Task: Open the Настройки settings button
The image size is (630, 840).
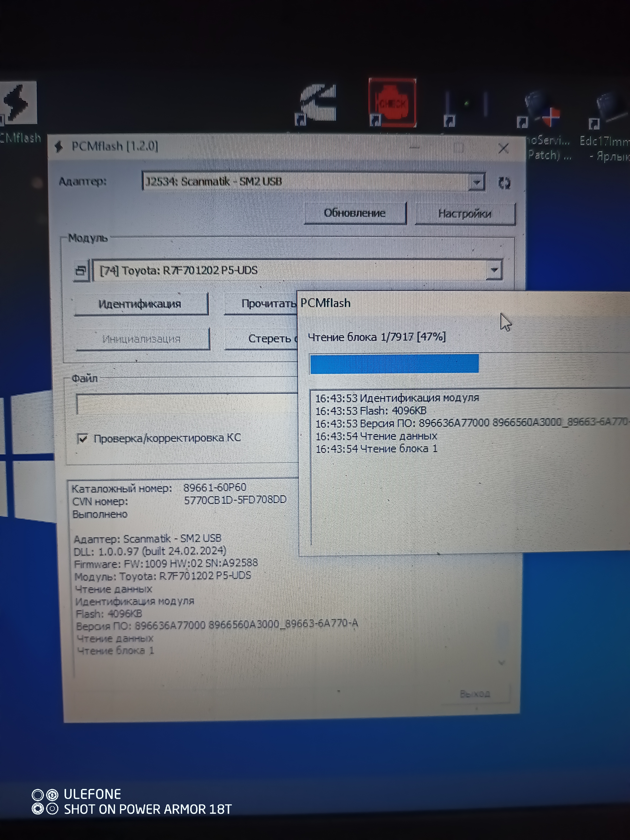Action: [465, 214]
